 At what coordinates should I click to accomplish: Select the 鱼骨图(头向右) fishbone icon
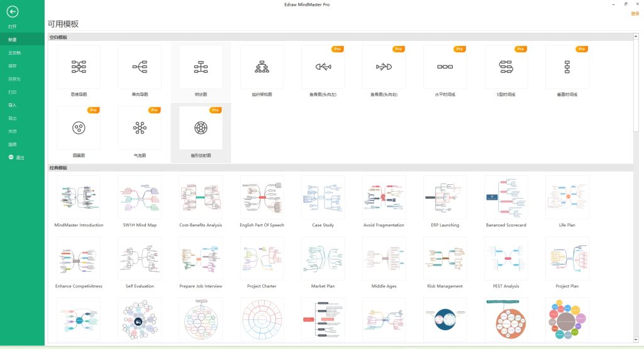click(x=384, y=67)
